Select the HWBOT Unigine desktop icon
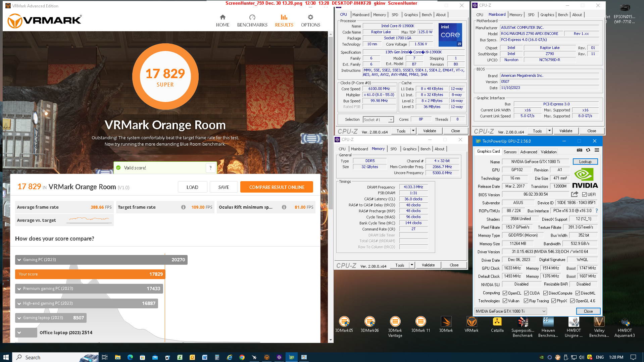Image resolution: width=644 pixels, height=362 pixels. pyautogui.click(x=574, y=327)
